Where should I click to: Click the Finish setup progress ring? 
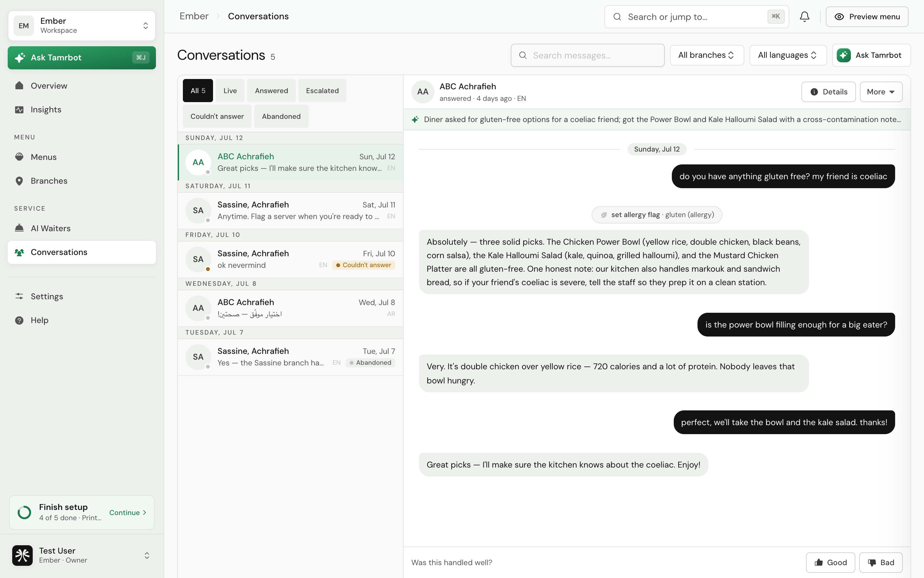[24, 512]
